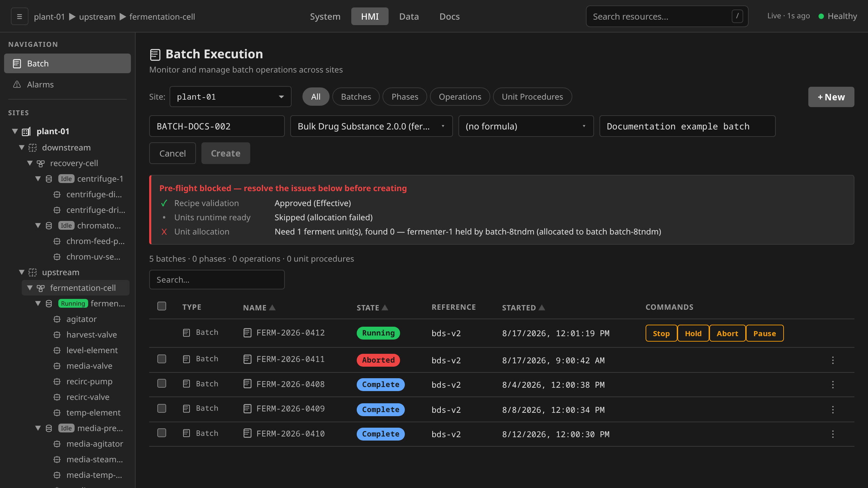Click the temp-element module icon
The image size is (868, 488).
(57, 413)
